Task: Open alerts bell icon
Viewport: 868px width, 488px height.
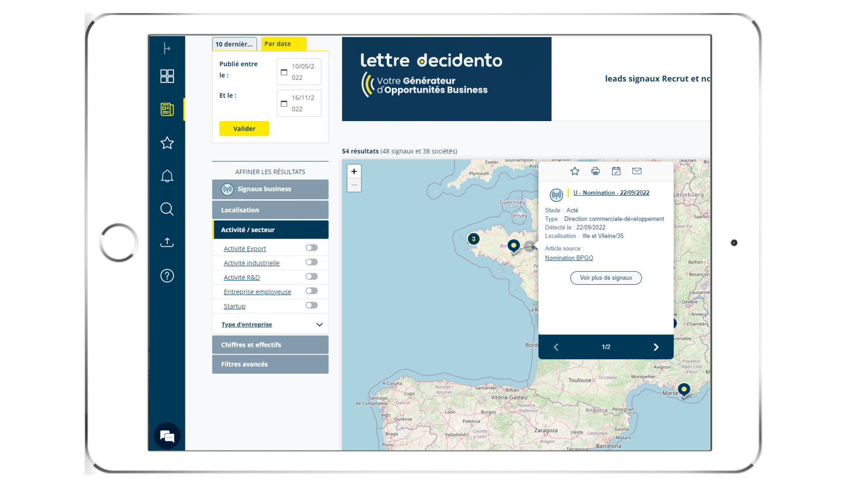Action: [167, 176]
